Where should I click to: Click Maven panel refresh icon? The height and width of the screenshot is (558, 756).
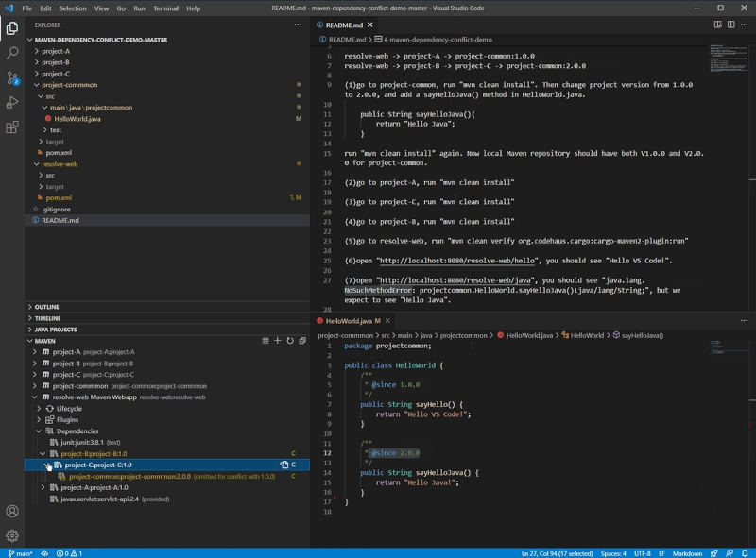coord(290,341)
